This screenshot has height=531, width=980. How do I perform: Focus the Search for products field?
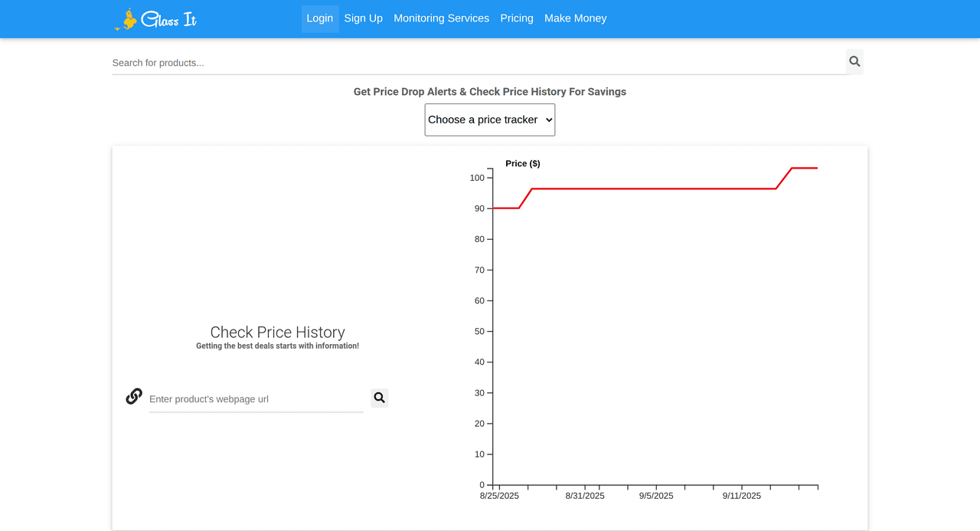point(481,63)
